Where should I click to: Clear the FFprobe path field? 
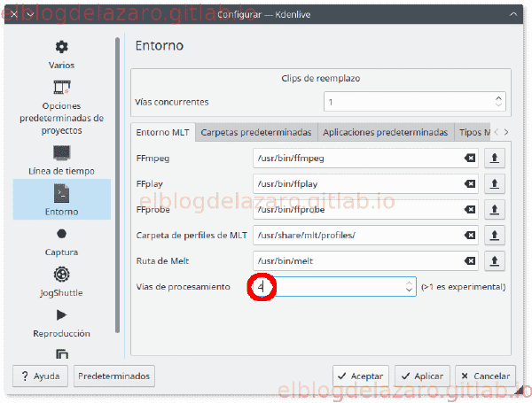[470, 209]
